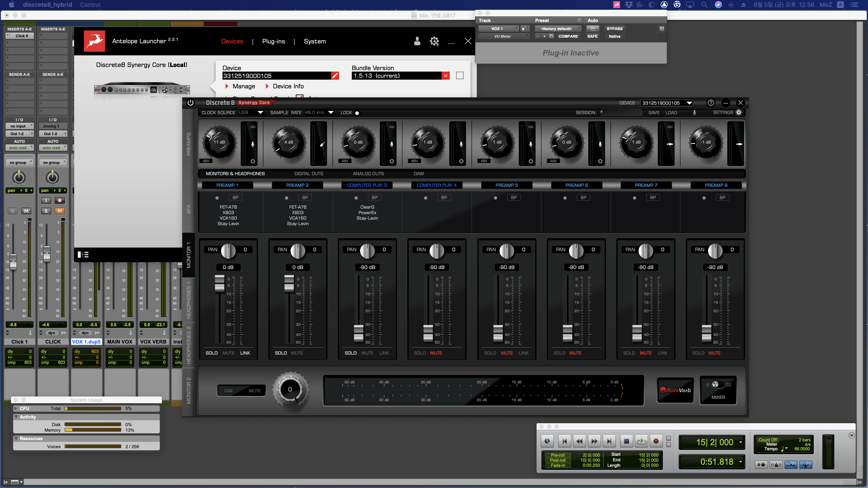Click the metronome click icon in transport
The width and height of the screenshot is (868, 488).
coord(776,465)
